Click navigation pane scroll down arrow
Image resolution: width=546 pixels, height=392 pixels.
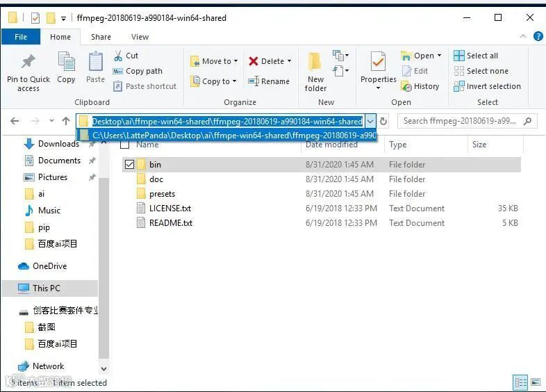(x=104, y=368)
